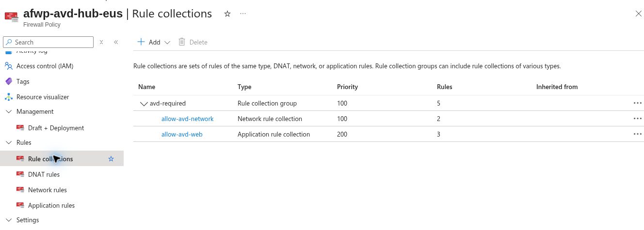This screenshot has height=230, width=644.
Task: Expand the Settings section chevron
Action: point(9,220)
